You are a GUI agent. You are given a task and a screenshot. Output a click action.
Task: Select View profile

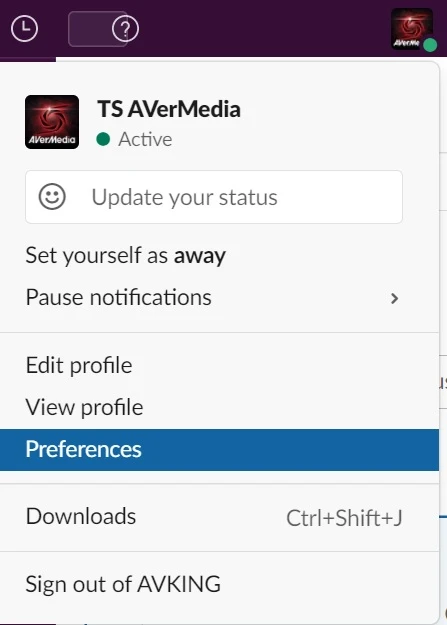[x=219, y=407]
